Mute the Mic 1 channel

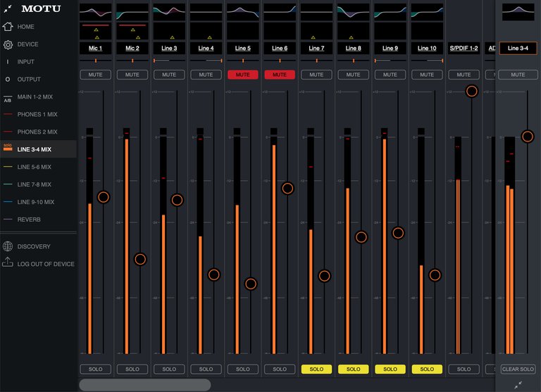(x=96, y=75)
